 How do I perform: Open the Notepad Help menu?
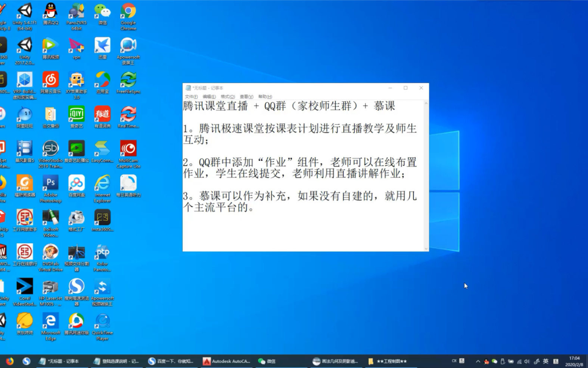point(265,96)
